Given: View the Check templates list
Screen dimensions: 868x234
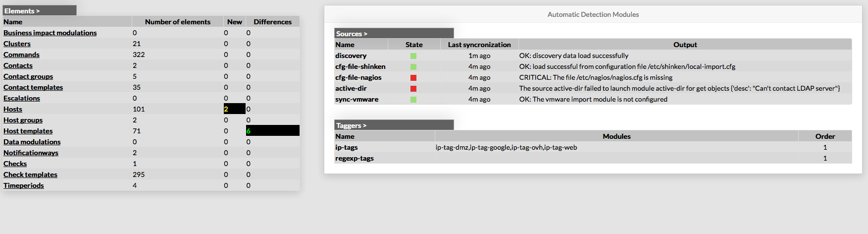Looking at the screenshot, I should tap(30, 175).
